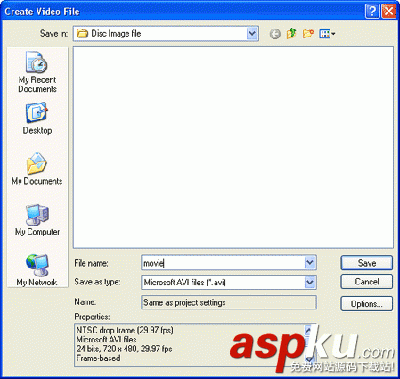
Task: Click the help question mark button
Action: point(372,11)
